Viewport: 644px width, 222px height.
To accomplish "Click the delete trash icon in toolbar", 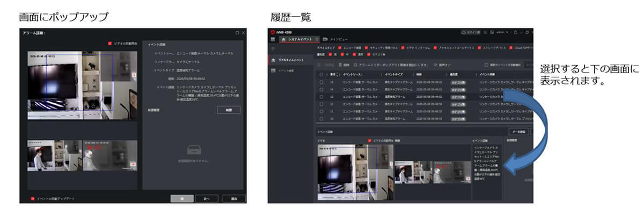I will (x=340, y=65).
